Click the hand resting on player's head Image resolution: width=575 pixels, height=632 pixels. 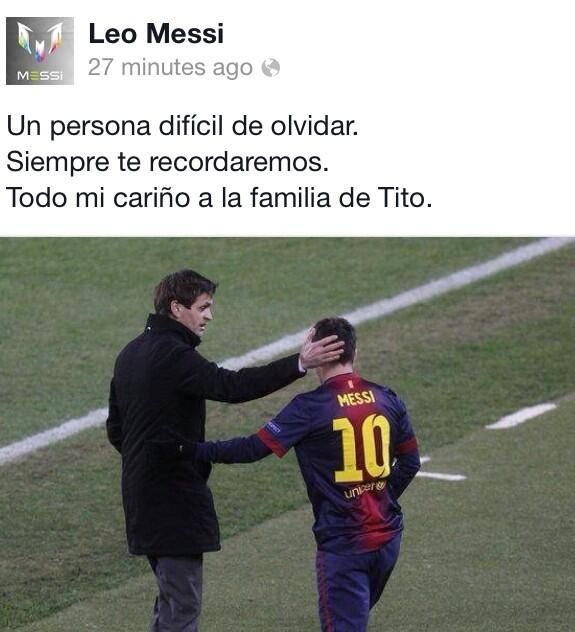[321, 349]
